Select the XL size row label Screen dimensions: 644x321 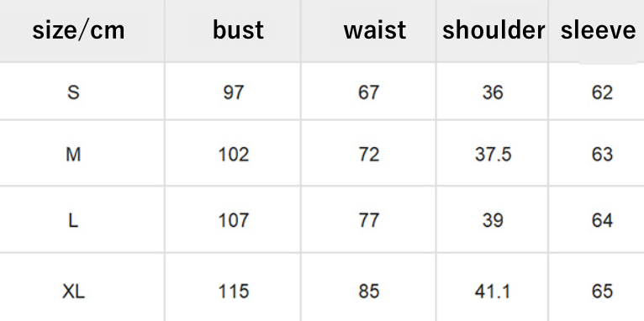pyautogui.click(x=73, y=292)
